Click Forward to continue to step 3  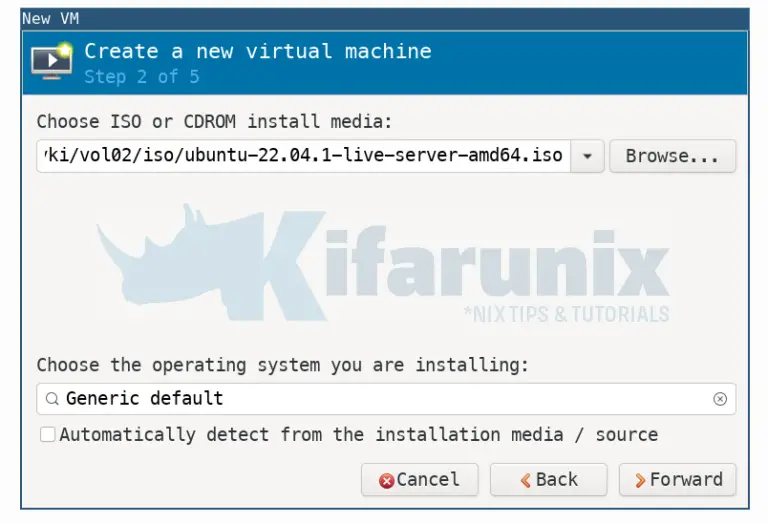click(x=677, y=480)
